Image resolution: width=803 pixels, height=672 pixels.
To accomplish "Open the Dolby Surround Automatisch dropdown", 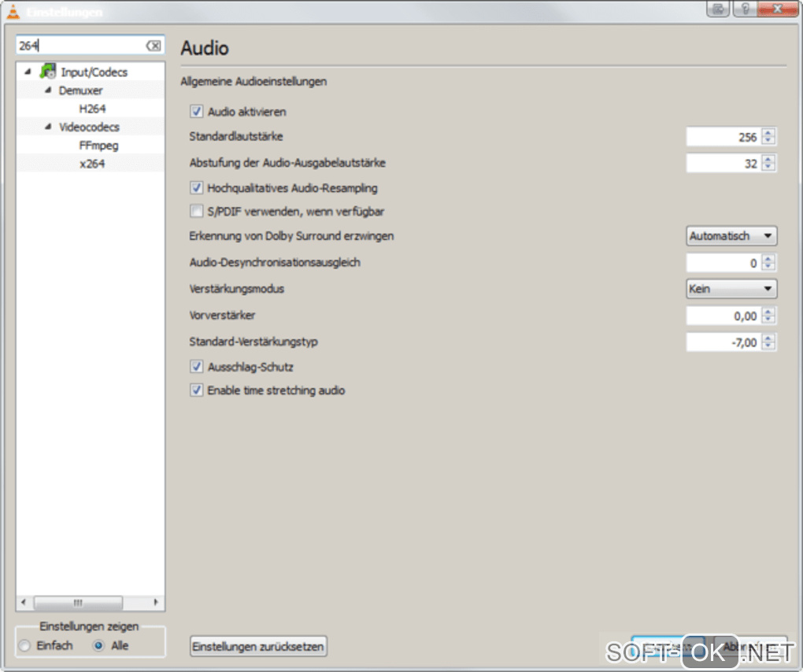I will click(731, 236).
